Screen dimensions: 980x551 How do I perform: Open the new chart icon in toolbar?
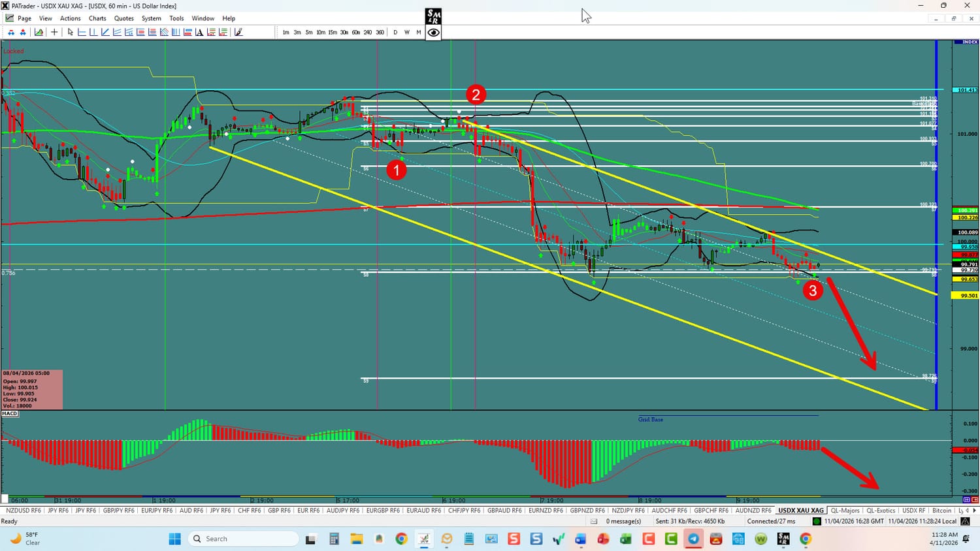[x=39, y=32]
